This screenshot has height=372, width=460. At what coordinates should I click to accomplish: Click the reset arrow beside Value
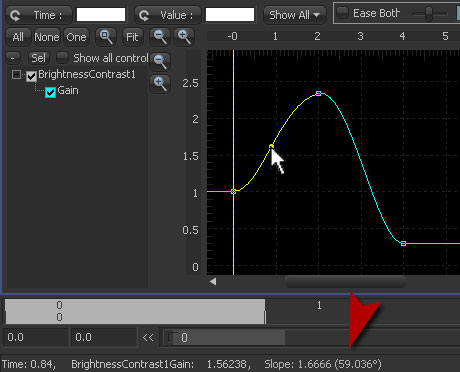144,15
